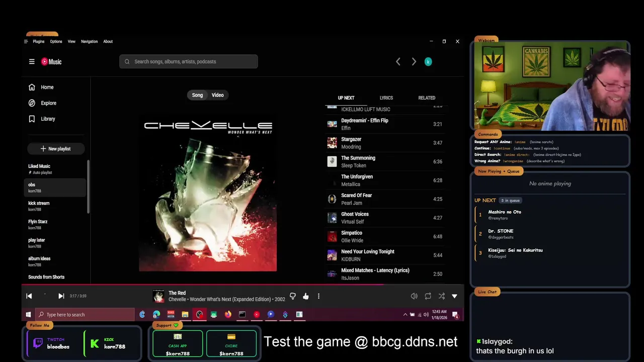Screen dimensions: 644x362
Task: Toggle repeat mode
Action: [x=428, y=296]
